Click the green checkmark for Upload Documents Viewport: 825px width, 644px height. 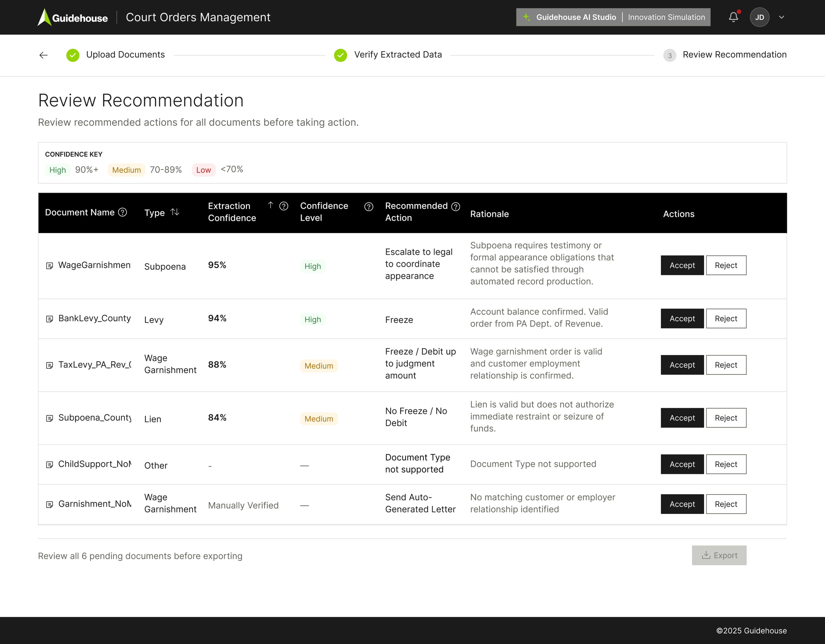click(73, 55)
